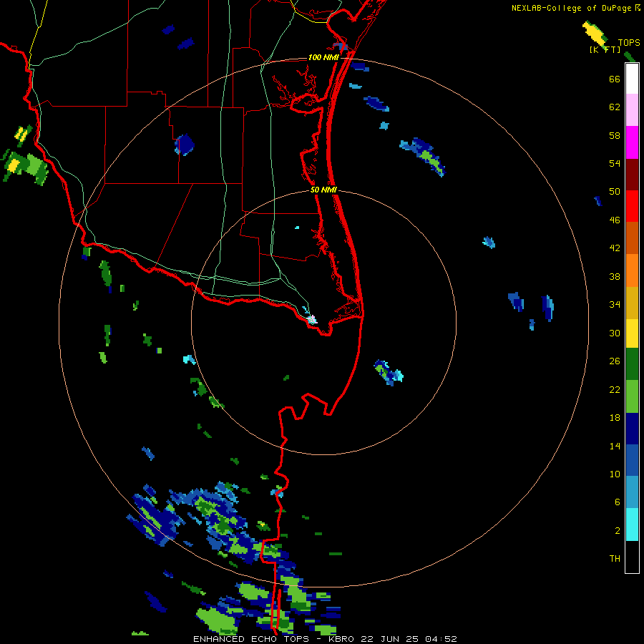
Task: Click the legend value 50
Action: pos(615,192)
